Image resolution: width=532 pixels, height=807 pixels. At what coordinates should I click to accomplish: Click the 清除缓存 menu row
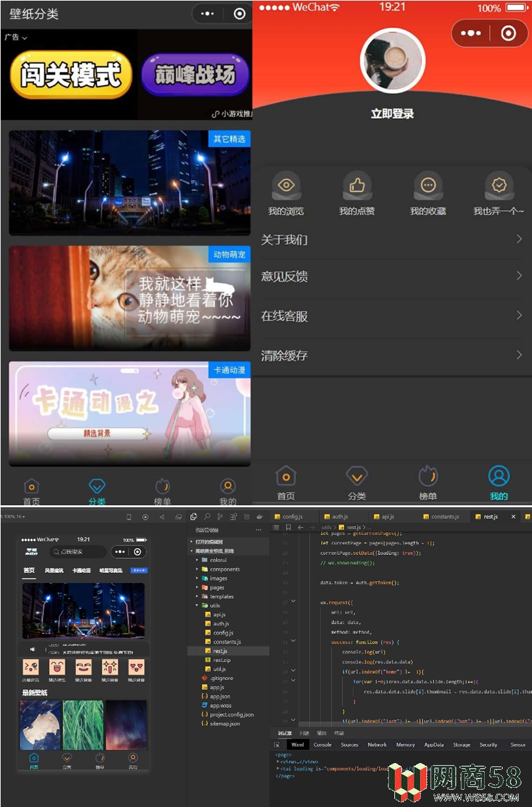point(392,355)
